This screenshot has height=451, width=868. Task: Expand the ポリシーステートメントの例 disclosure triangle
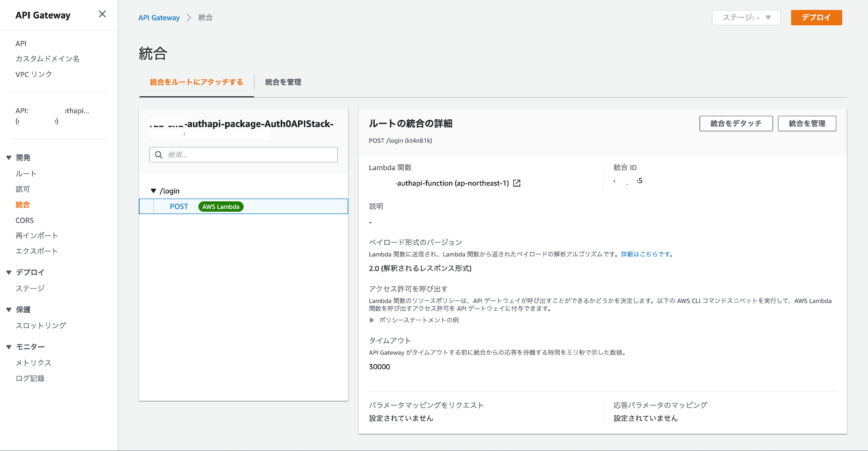coord(372,320)
